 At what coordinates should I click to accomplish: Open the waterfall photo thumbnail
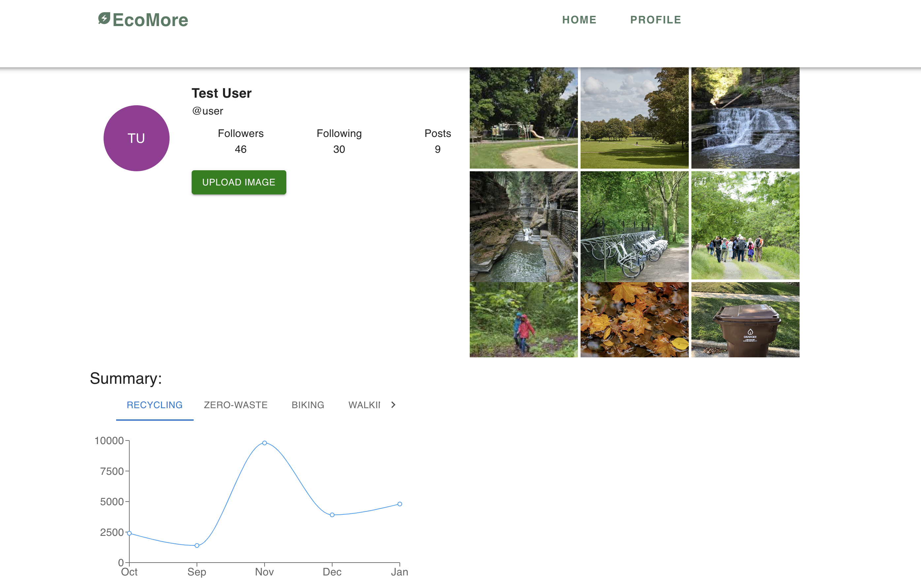coord(745,118)
